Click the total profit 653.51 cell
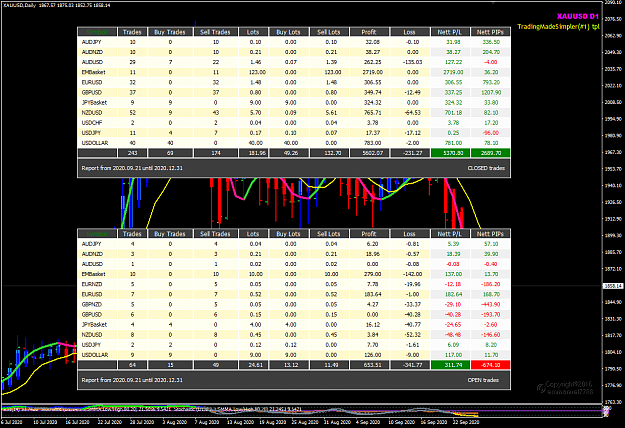 pyautogui.click(x=369, y=365)
